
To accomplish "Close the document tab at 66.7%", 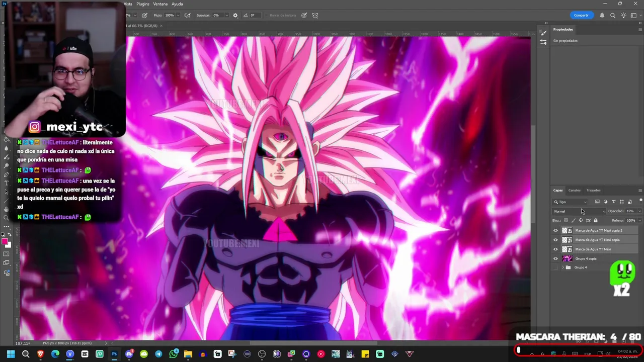I will 161,26.
